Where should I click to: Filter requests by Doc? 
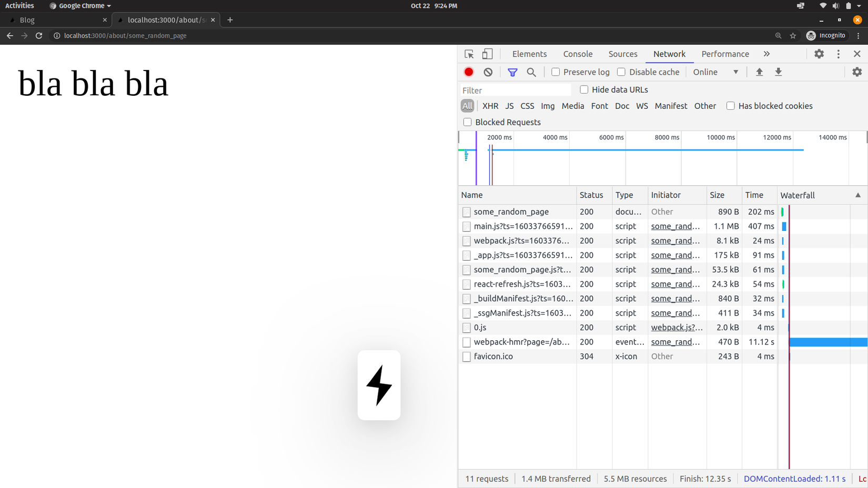[x=622, y=106]
